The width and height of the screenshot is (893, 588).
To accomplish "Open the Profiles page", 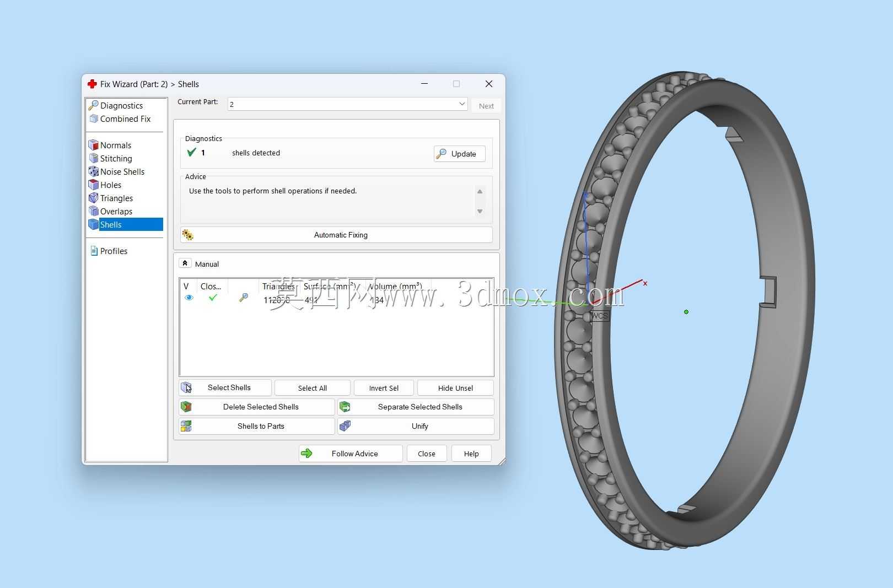I will (x=114, y=251).
